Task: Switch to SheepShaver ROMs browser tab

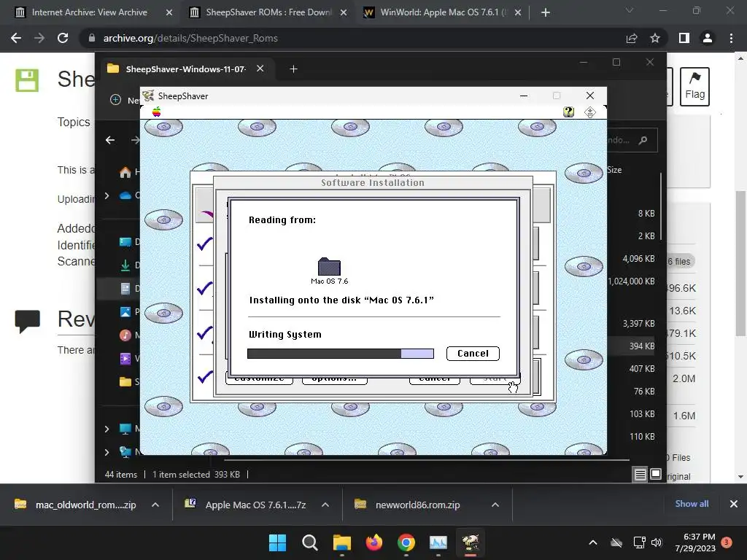Action: (268, 12)
